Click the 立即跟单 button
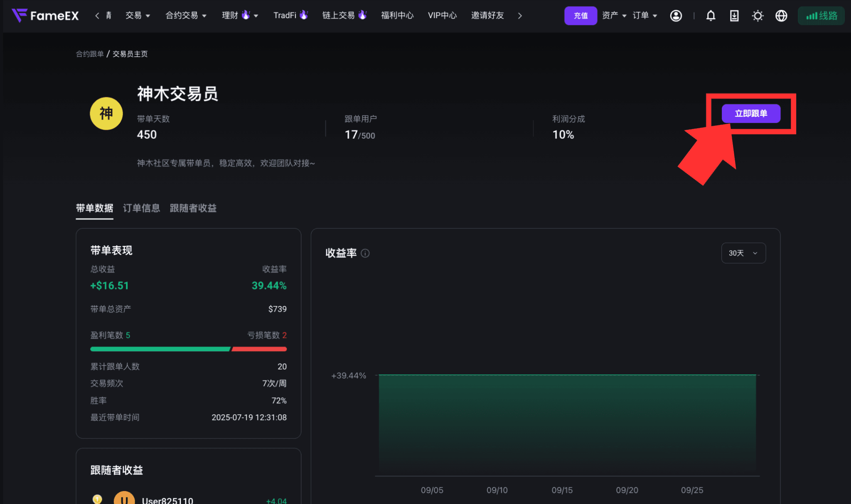The height and width of the screenshot is (504, 851). pos(751,113)
